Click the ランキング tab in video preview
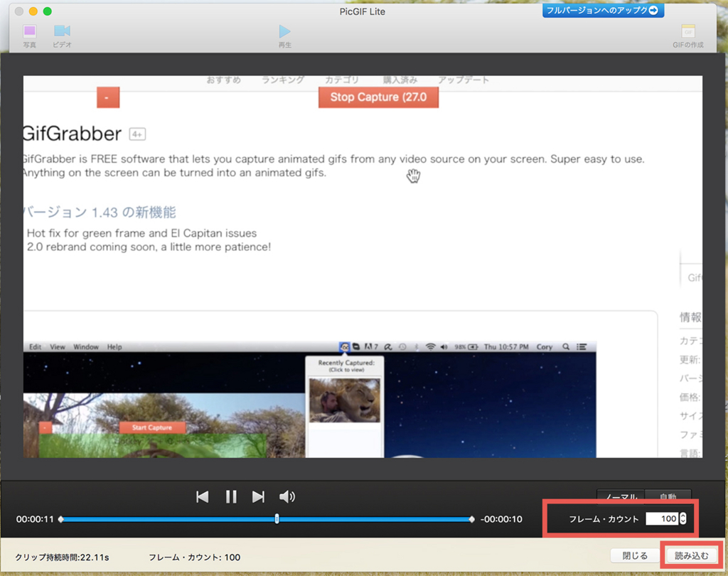This screenshot has height=576, width=728. tap(283, 80)
